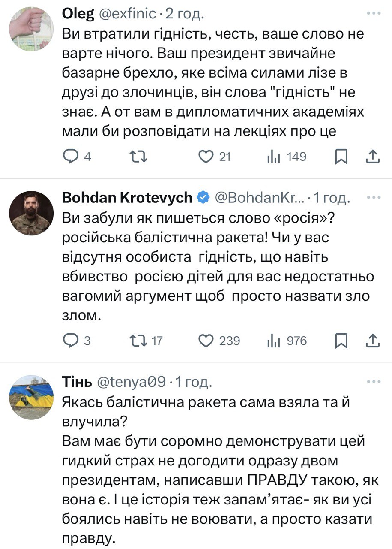Bookmark Oleg's tweet
The image size is (392, 549).
[x=341, y=157]
